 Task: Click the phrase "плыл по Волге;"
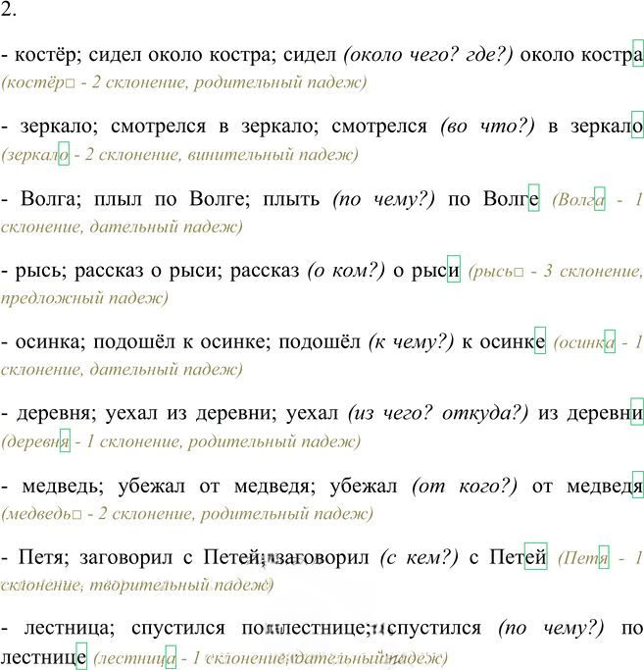click(x=173, y=199)
